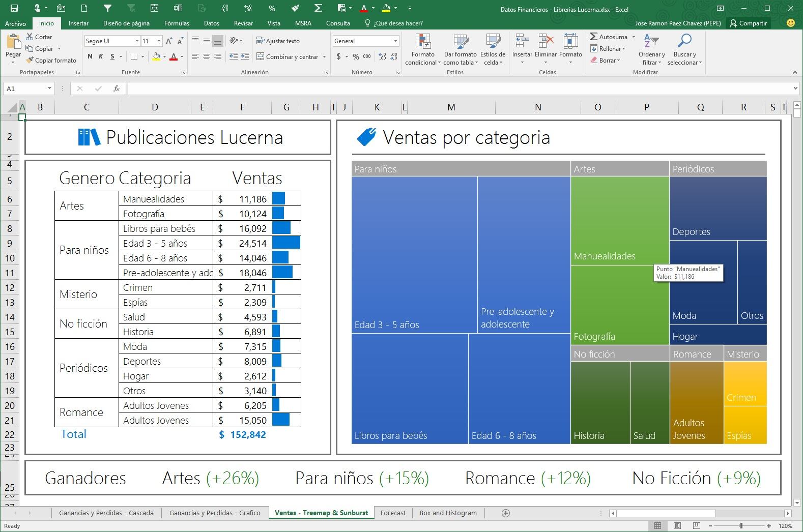803x532 pixels.
Task: Open the Forecast sheet tab
Action: point(393,513)
